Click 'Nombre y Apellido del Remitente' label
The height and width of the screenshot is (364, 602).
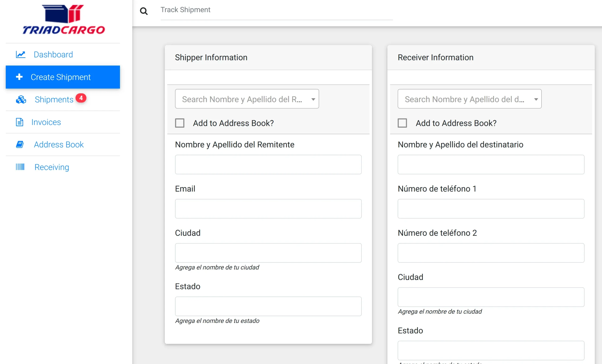(234, 145)
